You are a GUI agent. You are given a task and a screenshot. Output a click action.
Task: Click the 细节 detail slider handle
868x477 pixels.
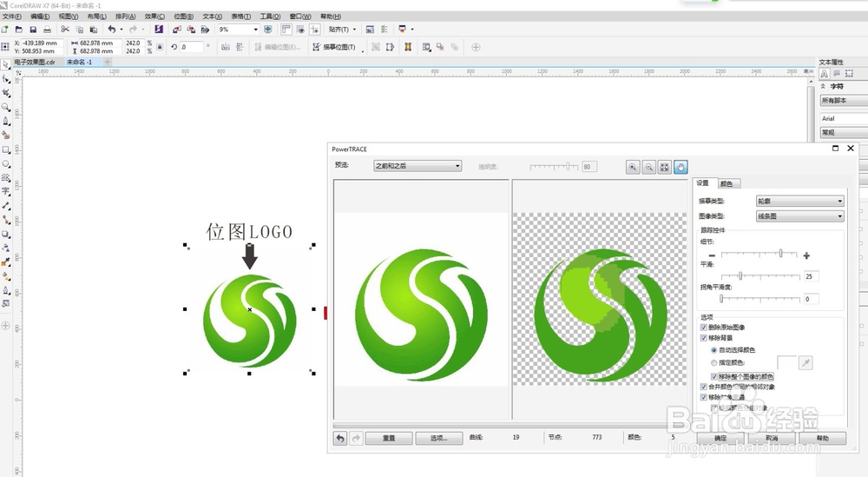(780, 253)
